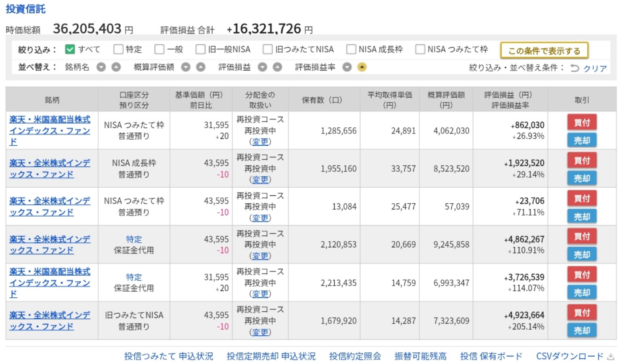Click the 時価総額 value 36,205,403
Viewport: 620px width, 364px height.
point(87,29)
